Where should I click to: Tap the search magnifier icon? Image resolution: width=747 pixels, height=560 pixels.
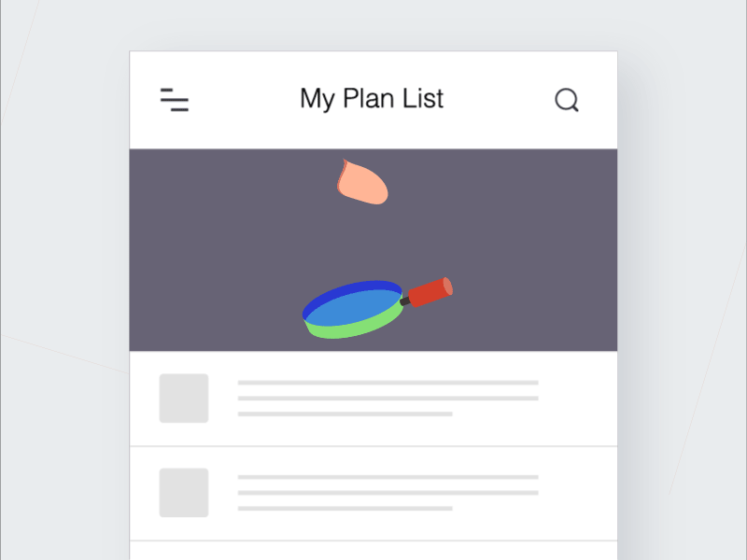coord(567,100)
